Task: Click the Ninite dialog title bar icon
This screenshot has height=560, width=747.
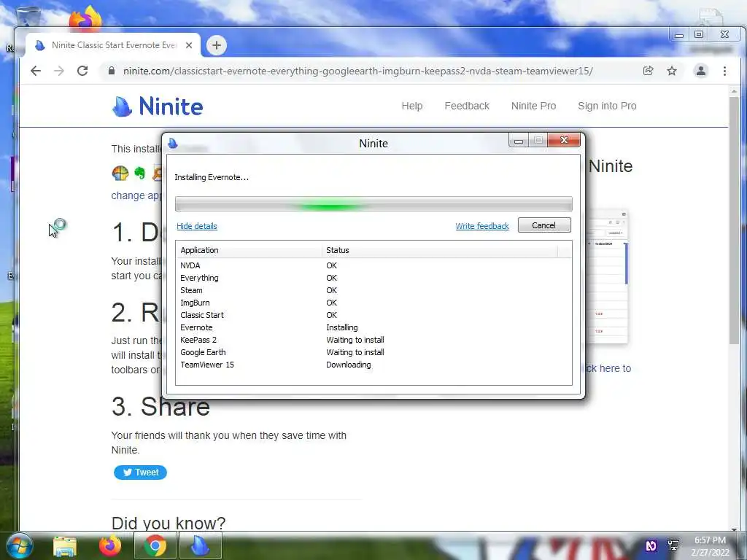Action: pos(173,144)
